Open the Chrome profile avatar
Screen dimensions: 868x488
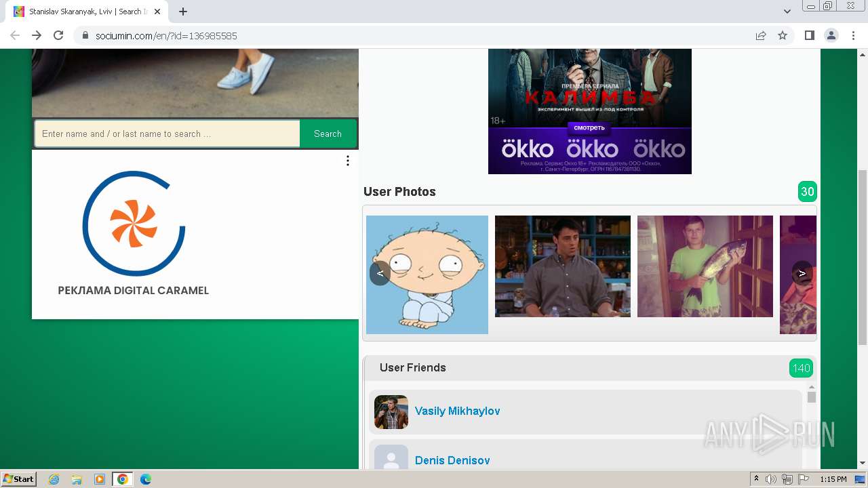pyautogui.click(x=831, y=36)
